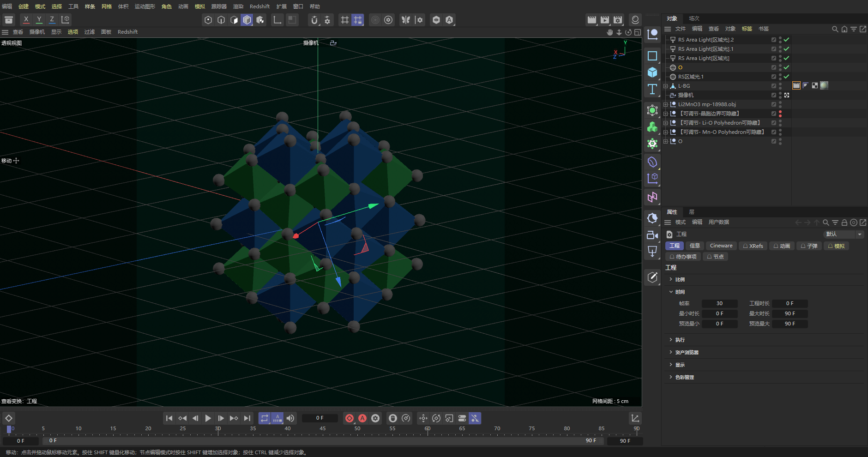Select the XRefs tab button
868x457 pixels.
click(x=753, y=246)
